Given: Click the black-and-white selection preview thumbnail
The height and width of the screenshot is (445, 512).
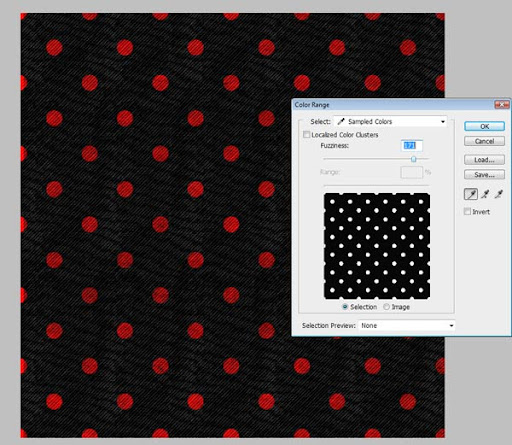Looking at the screenshot, I should [377, 246].
